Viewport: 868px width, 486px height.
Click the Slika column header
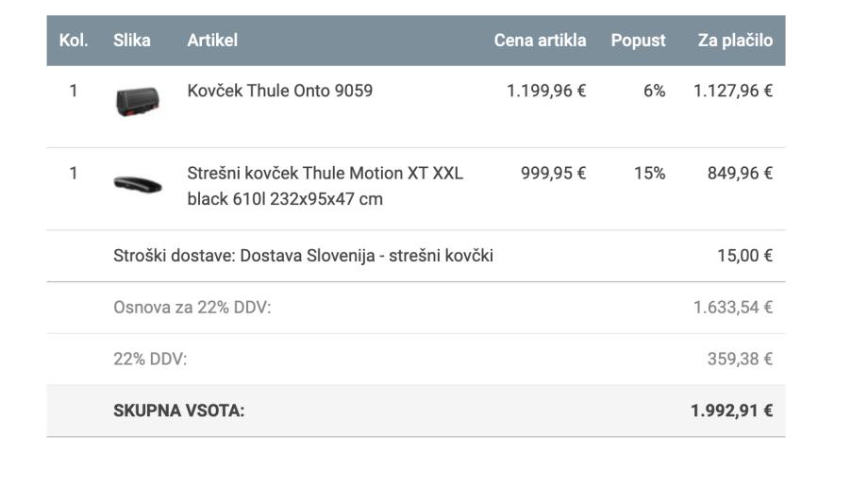[x=131, y=40]
